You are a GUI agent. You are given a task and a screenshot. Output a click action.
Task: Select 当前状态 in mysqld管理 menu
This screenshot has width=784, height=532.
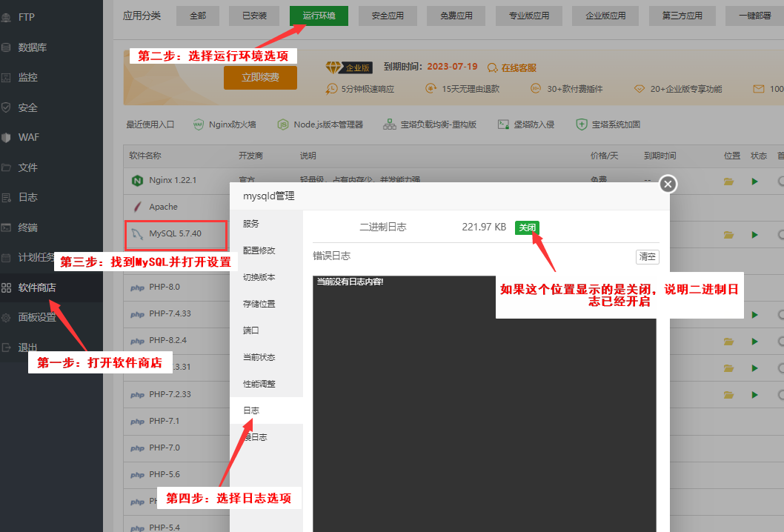click(x=267, y=357)
